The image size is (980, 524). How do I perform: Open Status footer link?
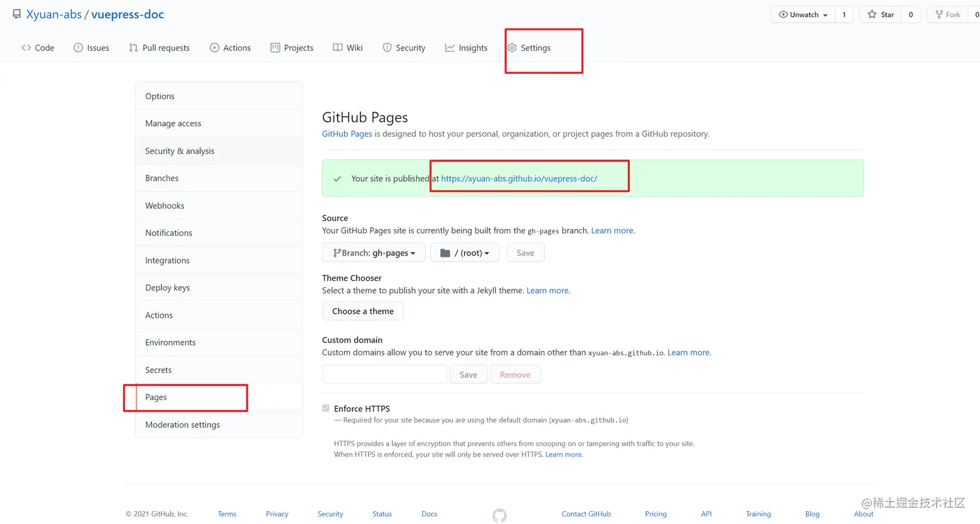[x=382, y=514]
